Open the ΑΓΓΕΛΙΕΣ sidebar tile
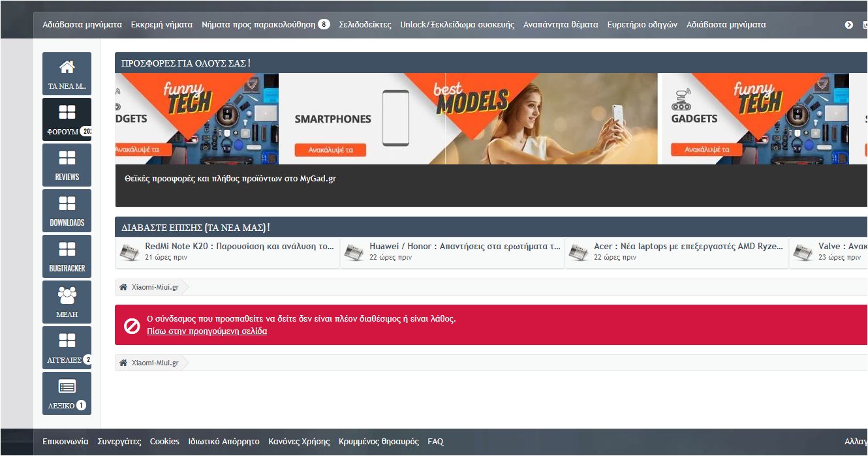This screenshot has height=456, width=868. click(x=67, y=347)
